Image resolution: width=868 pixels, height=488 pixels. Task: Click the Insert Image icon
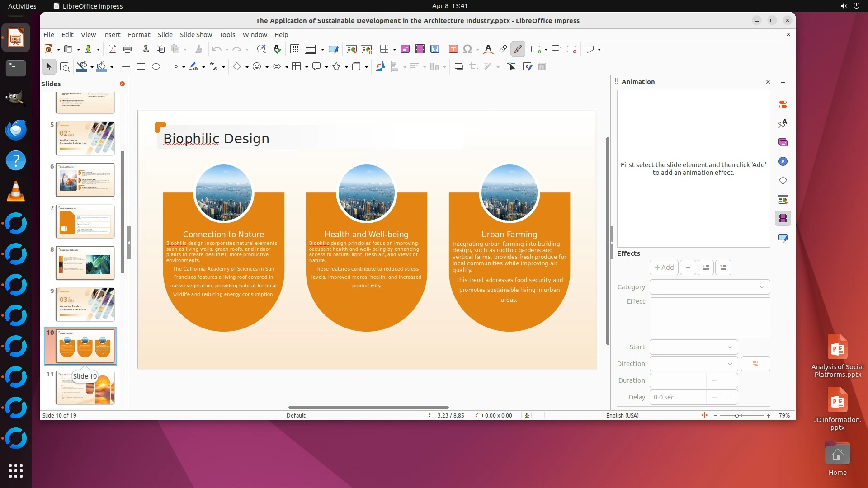[x=405, y=49]
